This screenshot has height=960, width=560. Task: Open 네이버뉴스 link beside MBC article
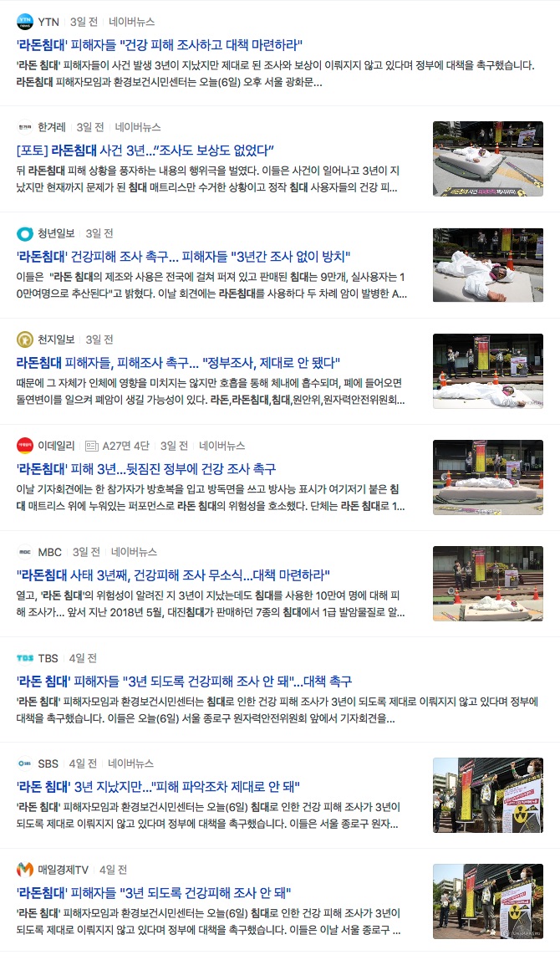tap(134, 552)
